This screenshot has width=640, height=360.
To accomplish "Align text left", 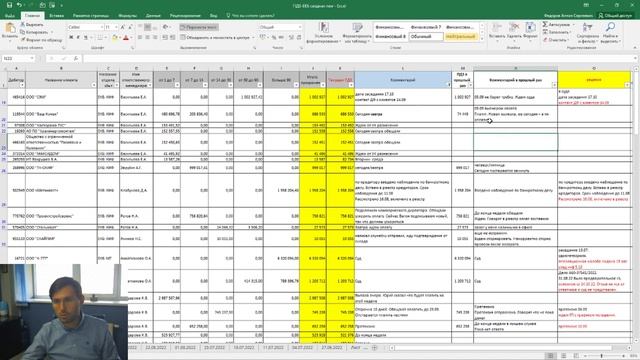I will pyautogui.click(x=140, y=38).
